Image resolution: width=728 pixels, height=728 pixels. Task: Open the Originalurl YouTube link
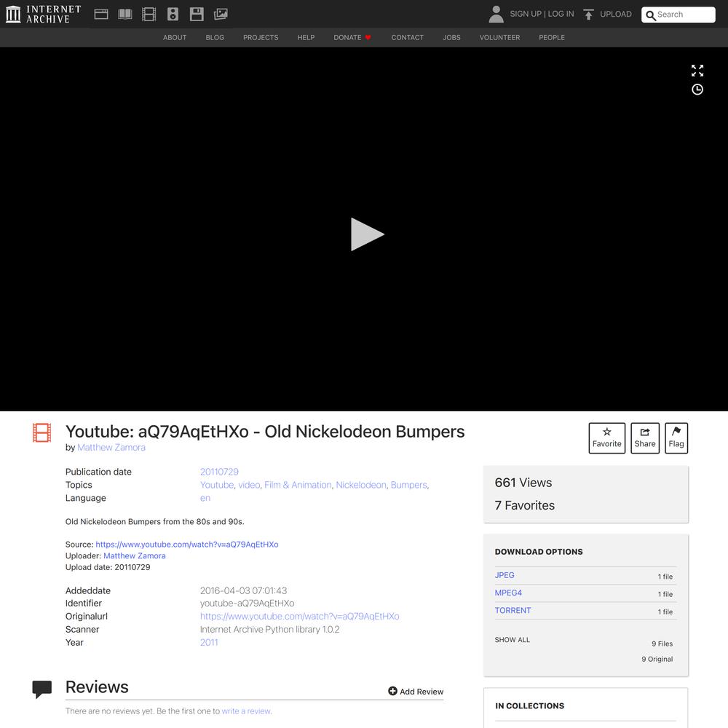pos(299,616)
